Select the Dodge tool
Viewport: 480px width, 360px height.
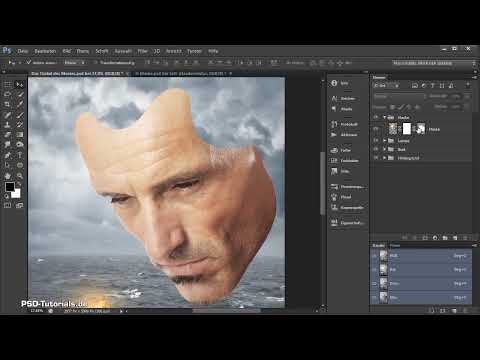(x=20, y=145)
